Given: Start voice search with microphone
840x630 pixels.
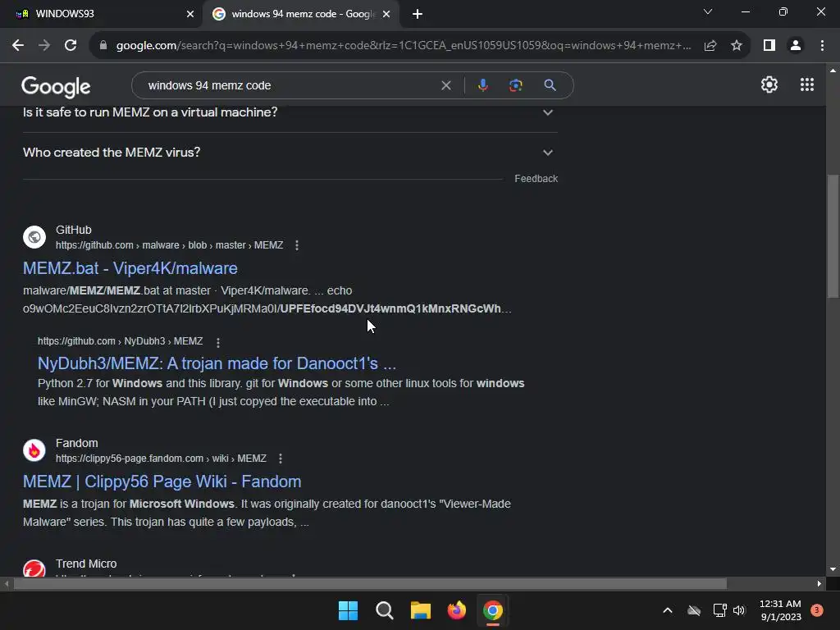Looking at the screenshot, I should 482,85.
